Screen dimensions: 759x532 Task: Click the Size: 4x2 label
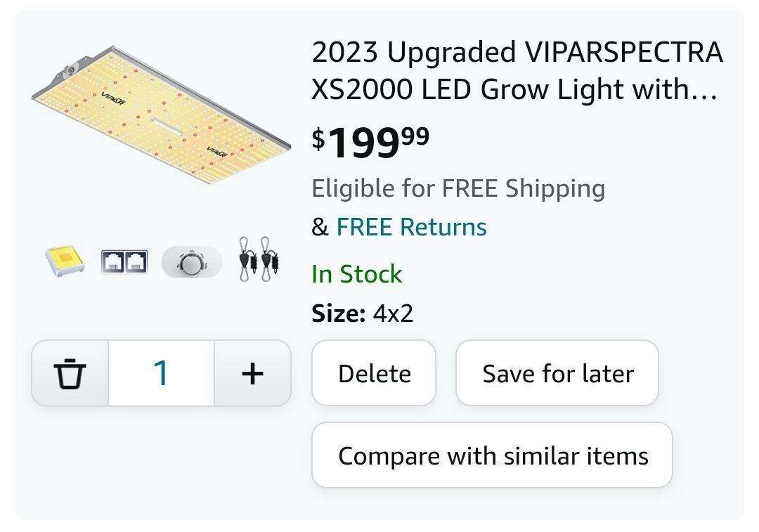362,313
